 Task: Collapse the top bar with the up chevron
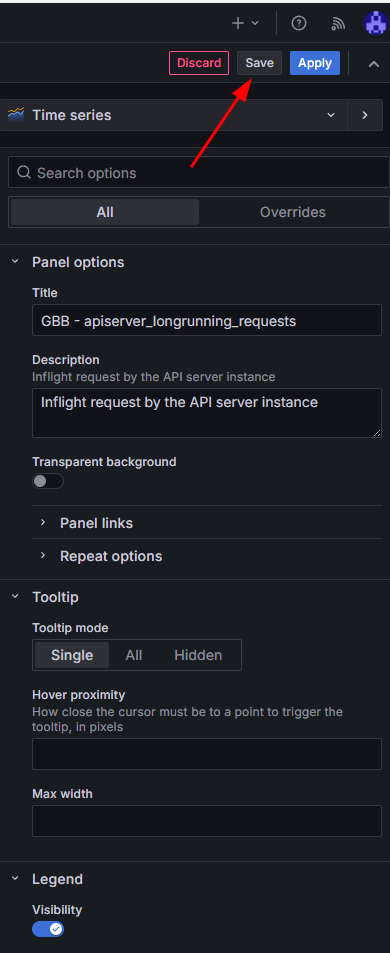pyautogui.click(x=374, y=63)
